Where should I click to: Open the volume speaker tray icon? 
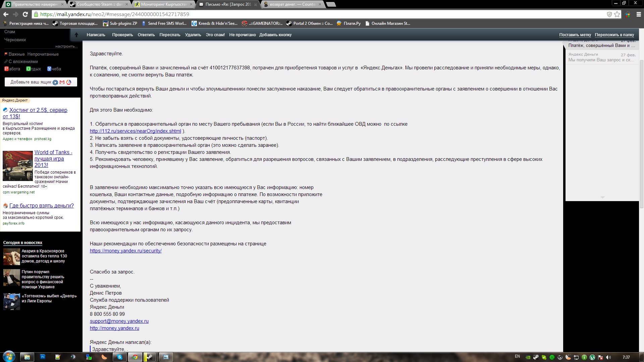pyautogui.click(x=608, y=357)
